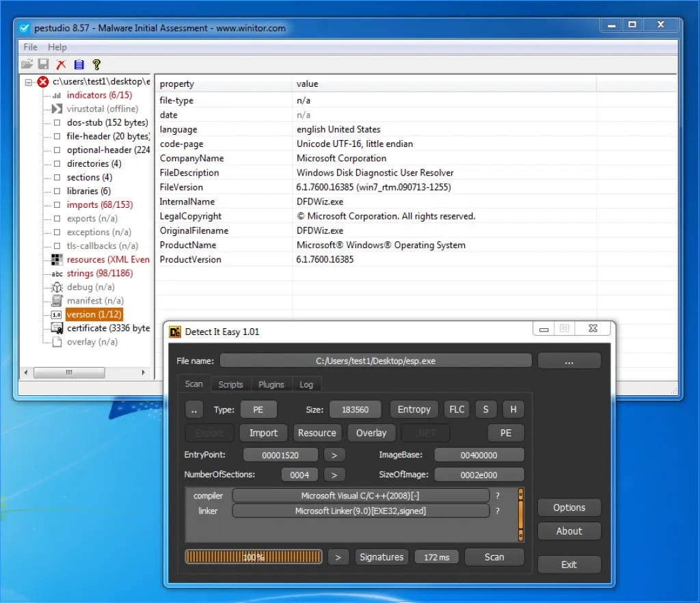700x603 pixels.
Task: Tick the checkbox next to dos-stub
Action: 57,123
